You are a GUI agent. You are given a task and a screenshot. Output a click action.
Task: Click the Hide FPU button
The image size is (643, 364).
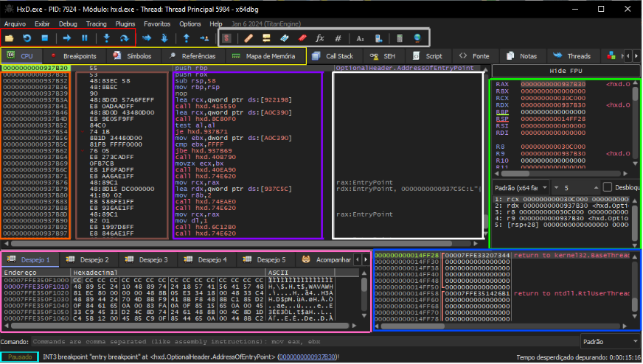click(566, 69)
